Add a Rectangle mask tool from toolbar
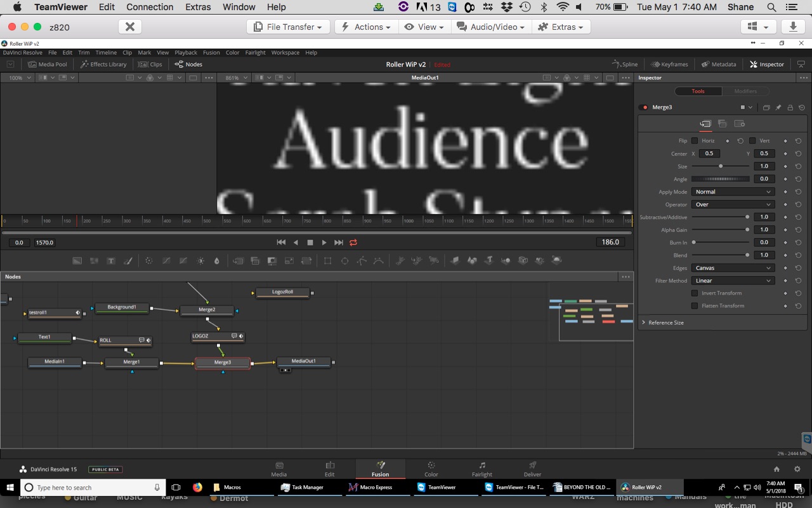 tap(328, 260)
